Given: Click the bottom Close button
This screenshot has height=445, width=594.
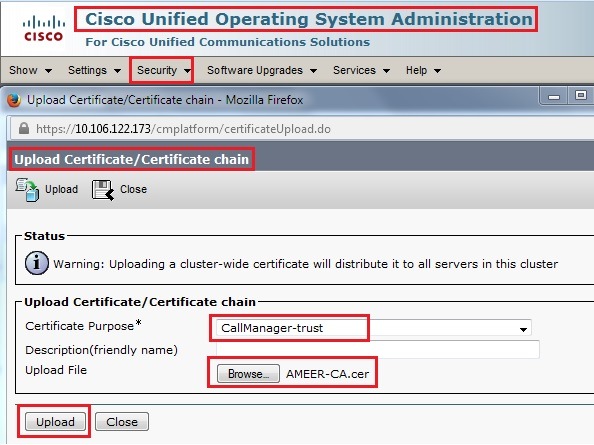Looking at the screenshot, I should pyautogui.click(x=122, y=422).
